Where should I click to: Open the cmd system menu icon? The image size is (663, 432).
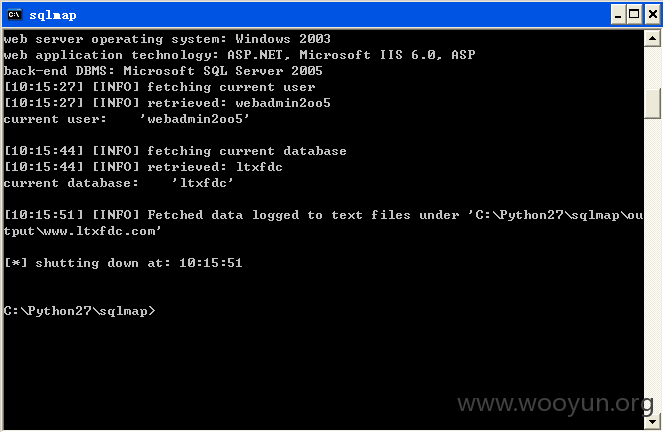click(x=14, y=15)
